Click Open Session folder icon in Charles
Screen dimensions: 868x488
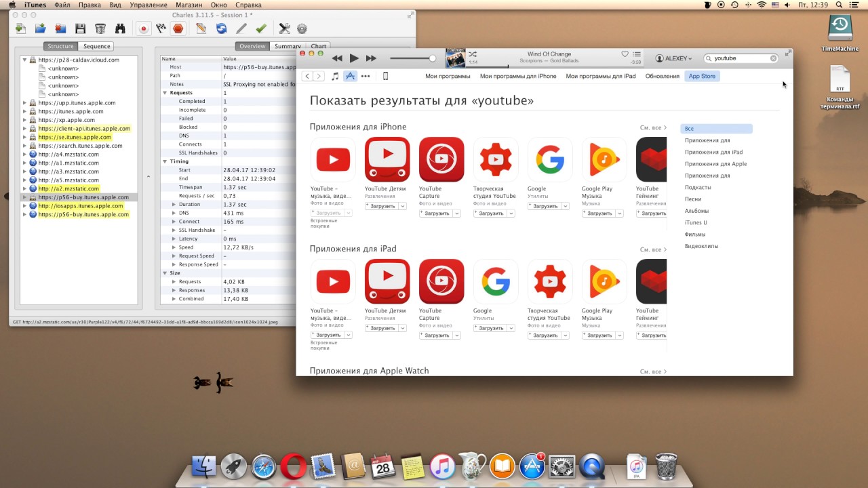point(41,28)
